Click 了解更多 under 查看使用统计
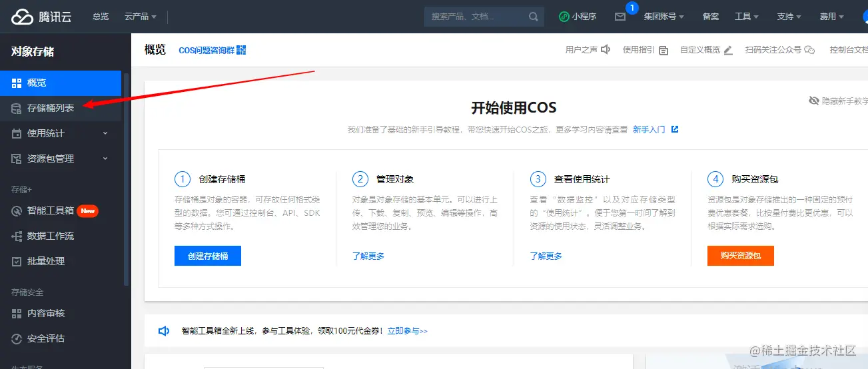Image resolution: width=868 pixels, height=369 pixels. point(546,256)
